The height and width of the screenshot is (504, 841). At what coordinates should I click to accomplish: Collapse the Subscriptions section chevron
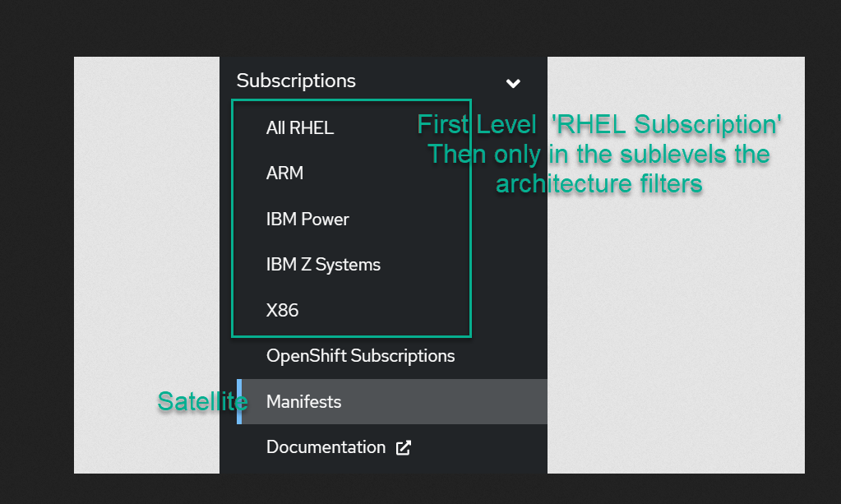[x=513, y=82]
